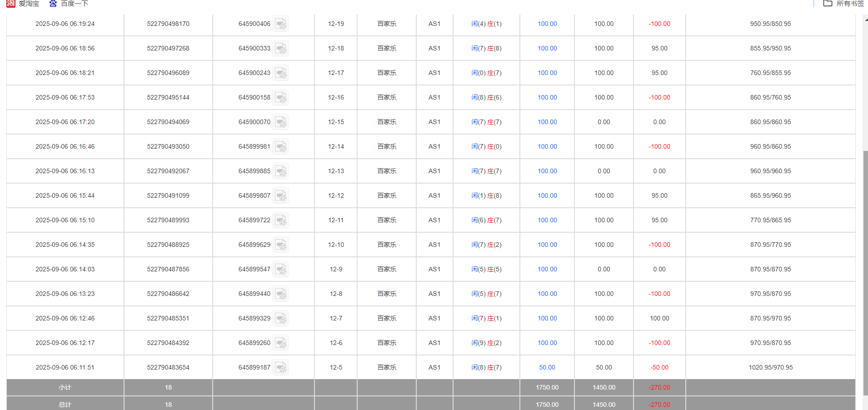The image size is (868, 410).
Task: Click the Taobao icon on bookmarks bar
Action: [10, 4]
